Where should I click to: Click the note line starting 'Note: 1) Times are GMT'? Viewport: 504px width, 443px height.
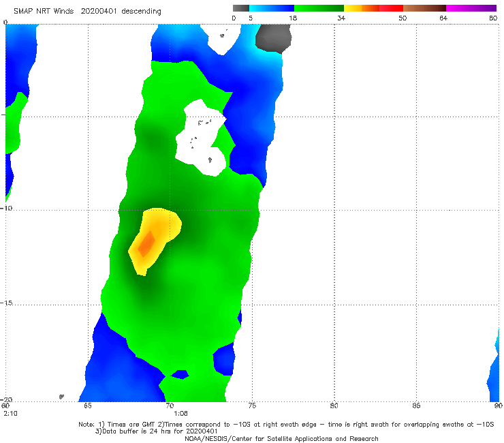[x=286, y=425]
